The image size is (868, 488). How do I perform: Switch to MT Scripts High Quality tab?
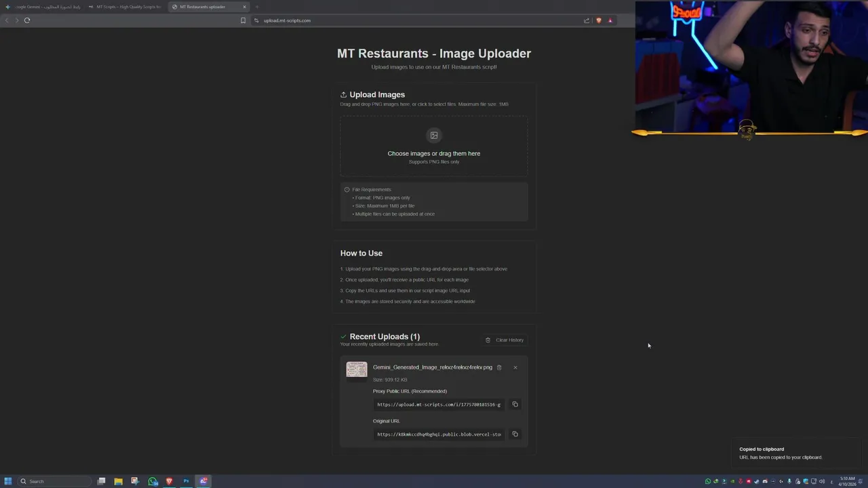pyautogui.click(x=125, y=7)
